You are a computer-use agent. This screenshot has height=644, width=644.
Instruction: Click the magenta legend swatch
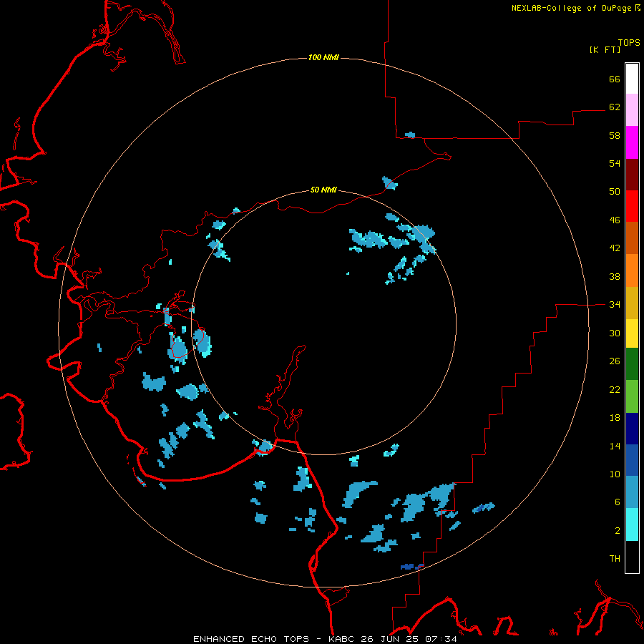click(632, 142)
